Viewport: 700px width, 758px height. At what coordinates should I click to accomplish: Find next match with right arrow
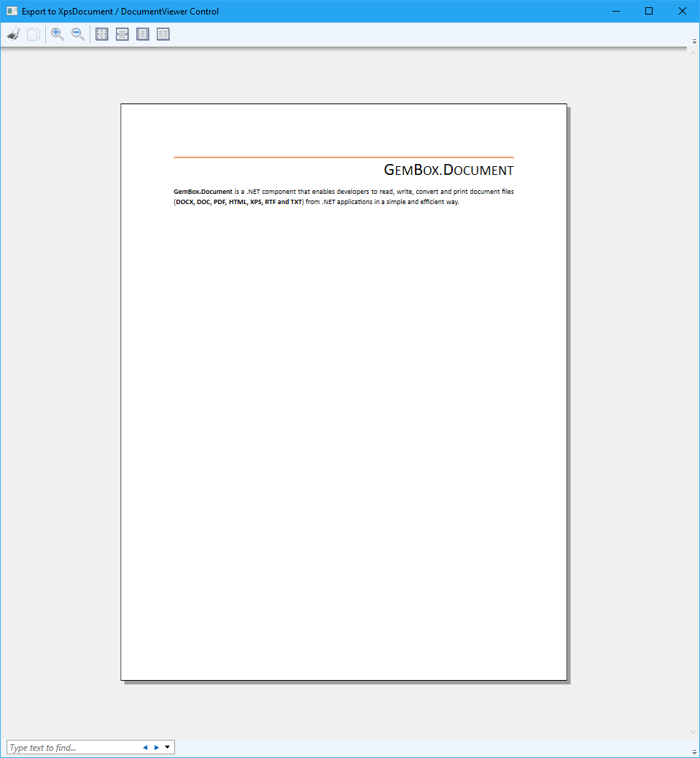click(x=156, y=747)
